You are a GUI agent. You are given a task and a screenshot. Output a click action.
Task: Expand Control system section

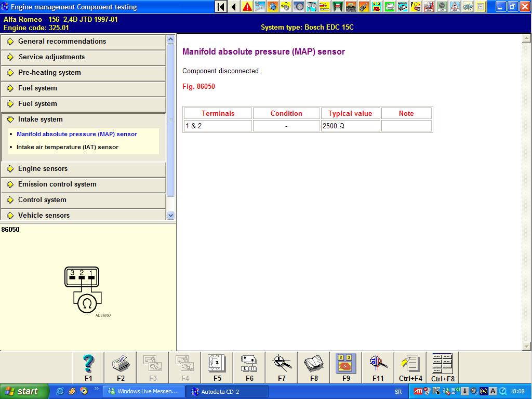tap(83, 200)
